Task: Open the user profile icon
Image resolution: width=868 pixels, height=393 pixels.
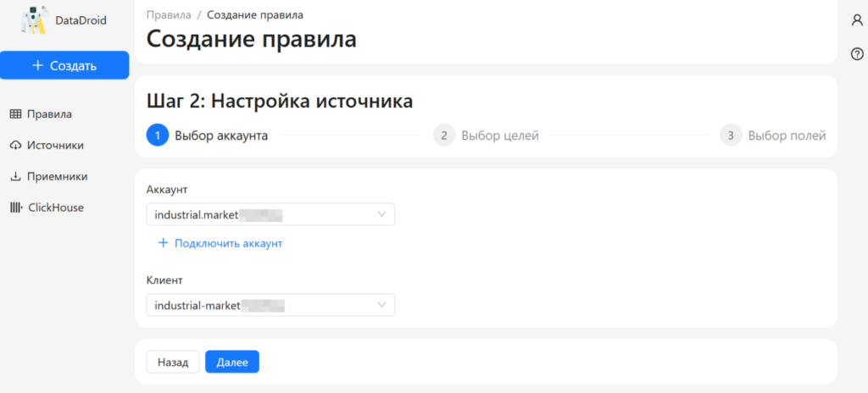Action: click(856, 20)
